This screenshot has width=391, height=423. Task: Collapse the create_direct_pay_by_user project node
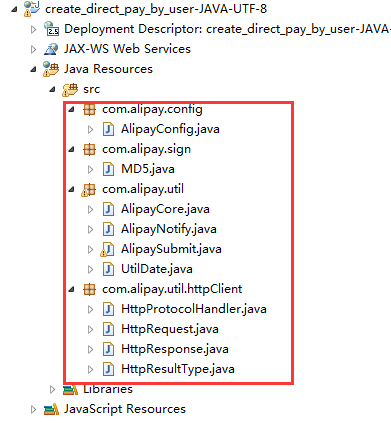tap(14, 9)
